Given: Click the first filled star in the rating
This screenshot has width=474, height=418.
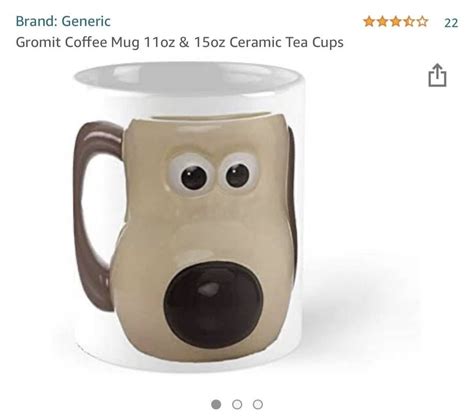Looking at the screenshot, I should tap(369, 22).
